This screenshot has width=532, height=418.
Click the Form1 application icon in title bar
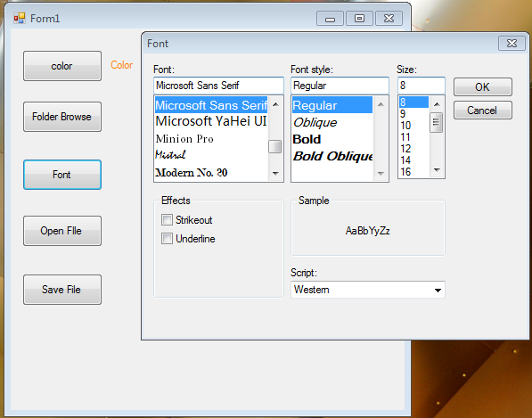(x=20, y=19)
